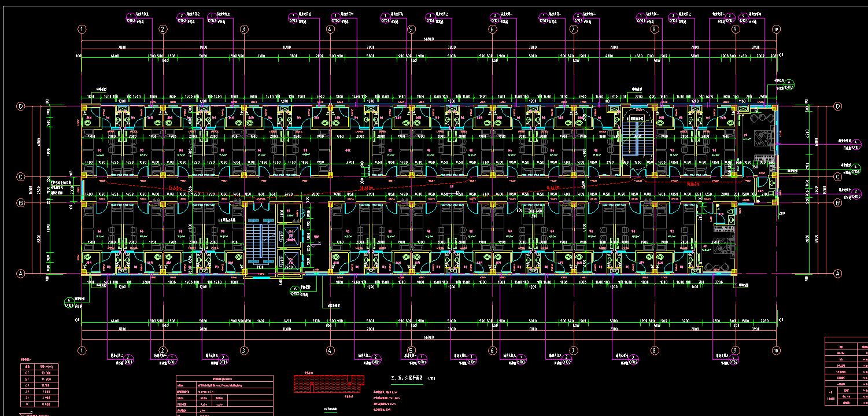Select grid bubble 1 on the top axis row

[x=82, y=29]
